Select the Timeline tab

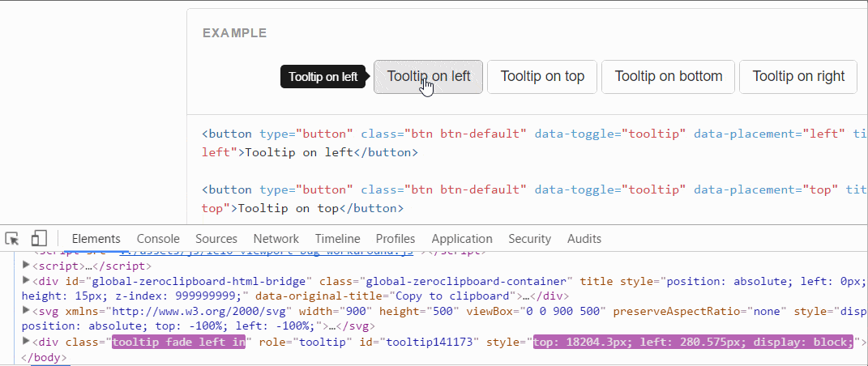[x=337, y=239]
